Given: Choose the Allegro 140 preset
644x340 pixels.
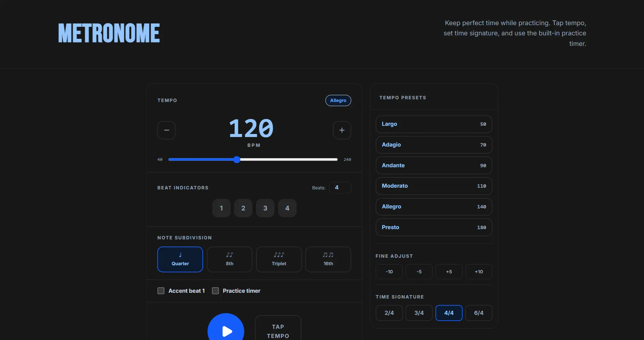Looking at the screenshot, I should (434, 207).
